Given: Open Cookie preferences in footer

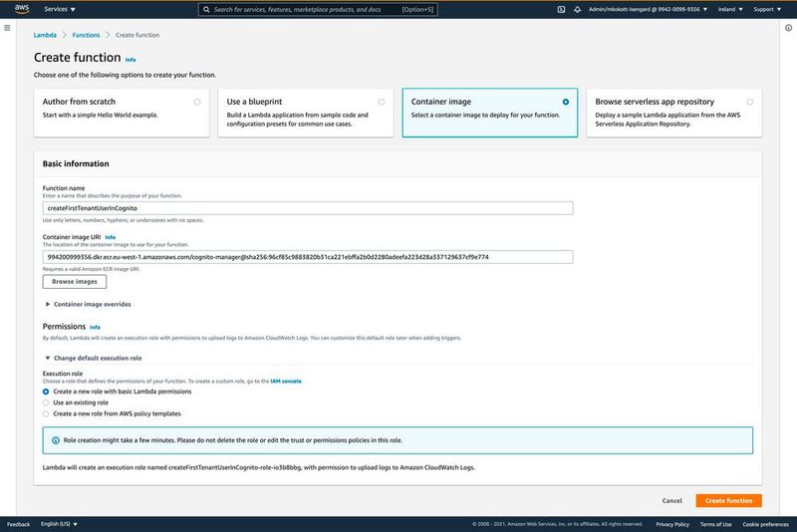Looking at the screenshot, I should point(765,524).
